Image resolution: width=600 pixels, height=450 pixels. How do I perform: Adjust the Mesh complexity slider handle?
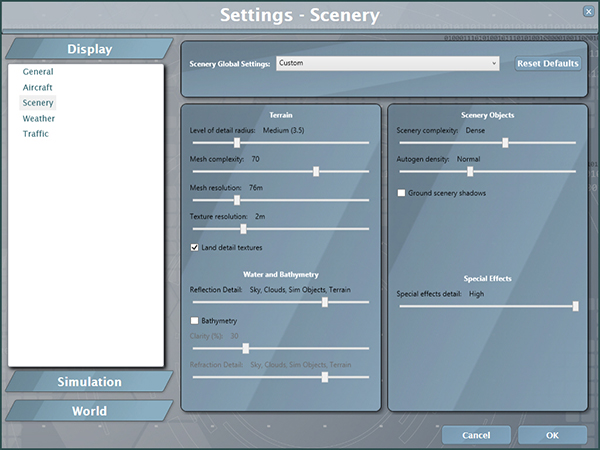click(x=316, y=171)
